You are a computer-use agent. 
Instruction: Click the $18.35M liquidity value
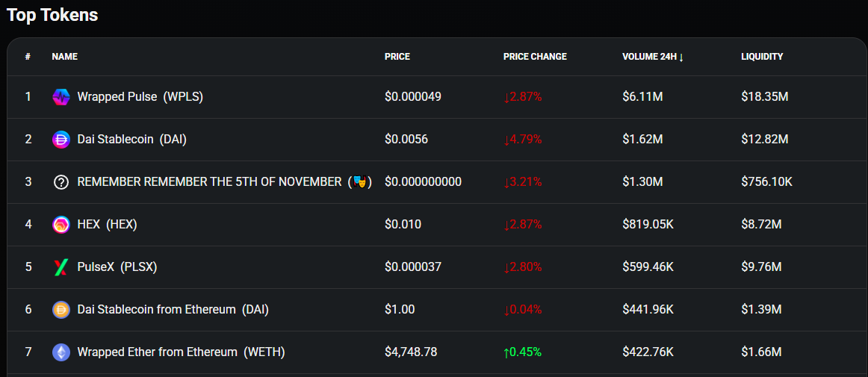764,97
